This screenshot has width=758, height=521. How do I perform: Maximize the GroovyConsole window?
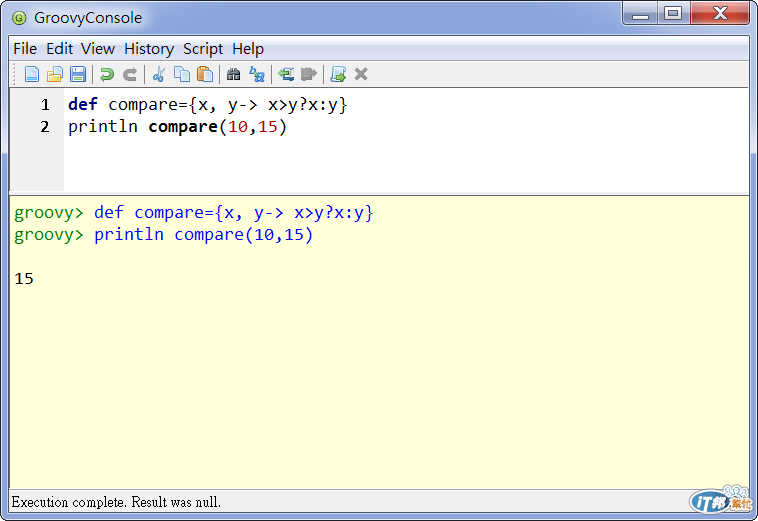(x=673, y=14)
